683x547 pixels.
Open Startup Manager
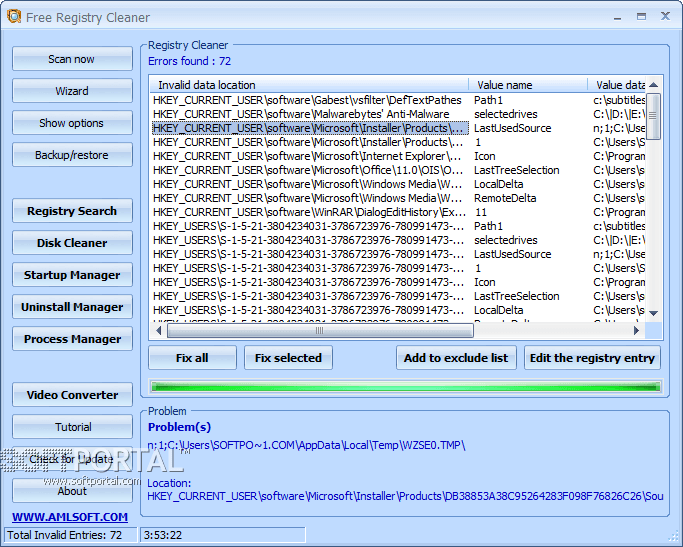72,275
